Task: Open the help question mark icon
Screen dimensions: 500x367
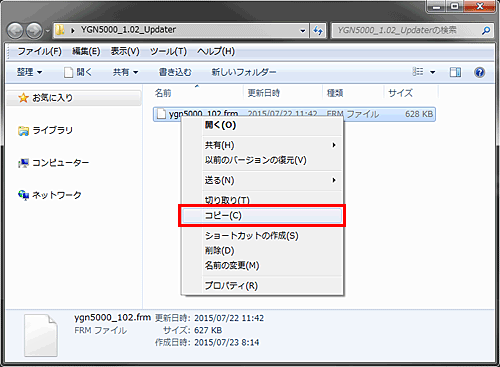Action: click(x=479, y=72)
